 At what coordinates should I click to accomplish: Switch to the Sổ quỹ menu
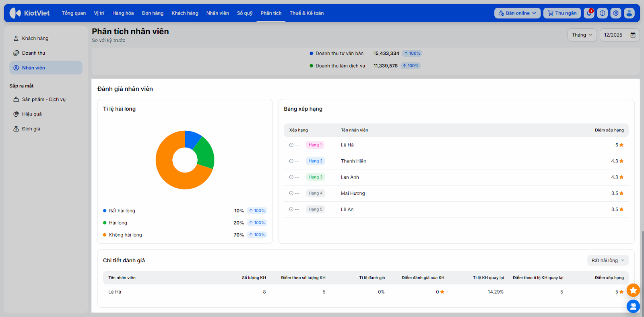[244, 13]
